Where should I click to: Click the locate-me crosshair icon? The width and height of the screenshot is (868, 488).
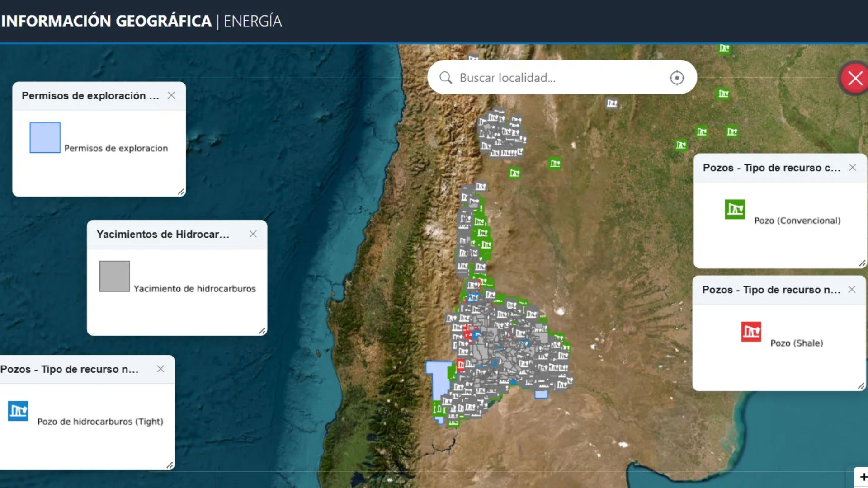point(677,78)
